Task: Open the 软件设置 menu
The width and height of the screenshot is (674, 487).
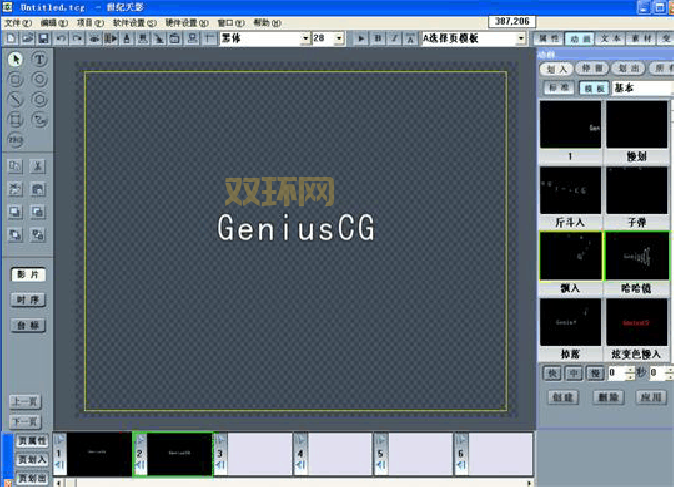Action: [135, 23]
